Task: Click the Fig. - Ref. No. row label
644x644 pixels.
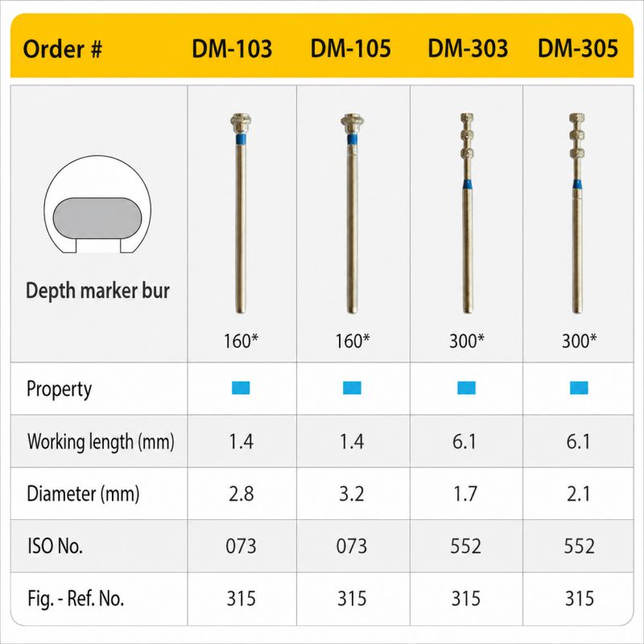Action: click(76, 598)
